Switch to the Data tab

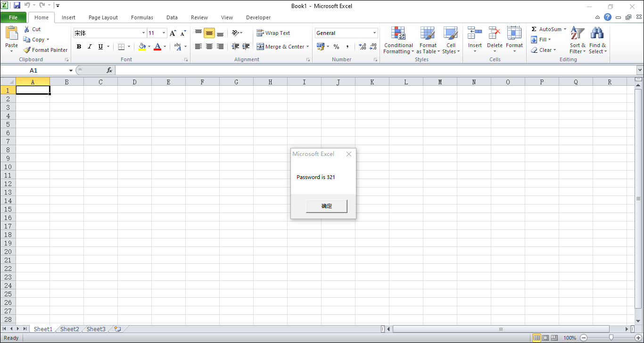172,17
